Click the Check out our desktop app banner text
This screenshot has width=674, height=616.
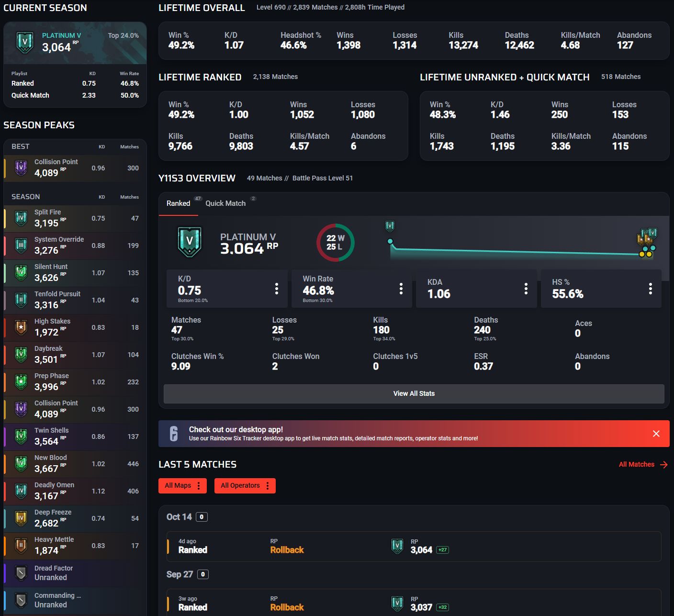coord(236,429)
